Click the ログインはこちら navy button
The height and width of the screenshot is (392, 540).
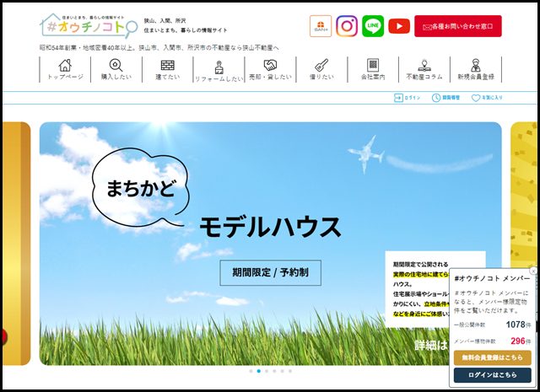[492, 375]
